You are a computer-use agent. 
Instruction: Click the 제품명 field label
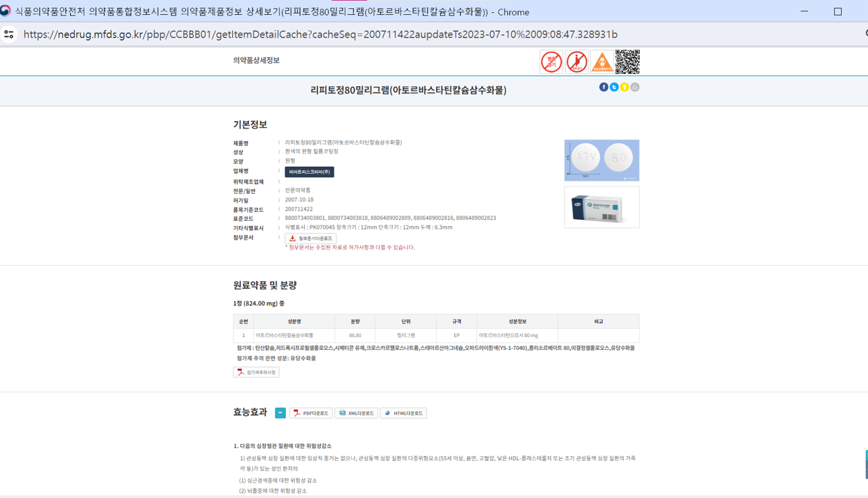pos(241,143)
